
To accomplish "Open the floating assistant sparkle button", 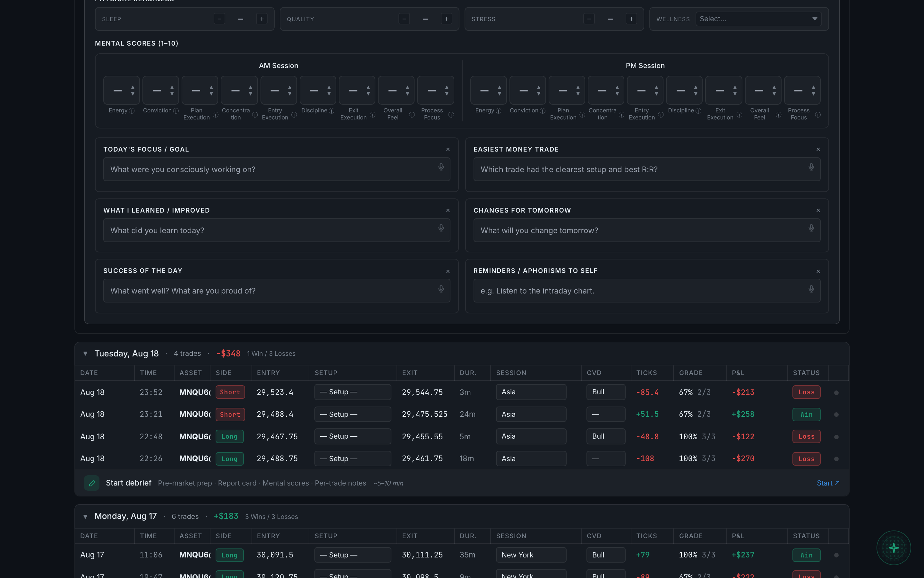I will [x=894, y=548].
